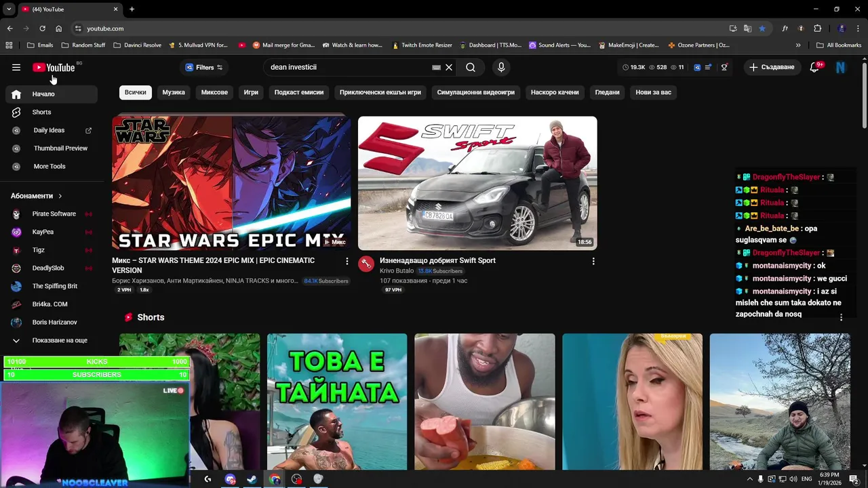Viewport: 868px width, 488px height.
Task: Open chat overlay three-dot menu
Action: tap(841, 317)
